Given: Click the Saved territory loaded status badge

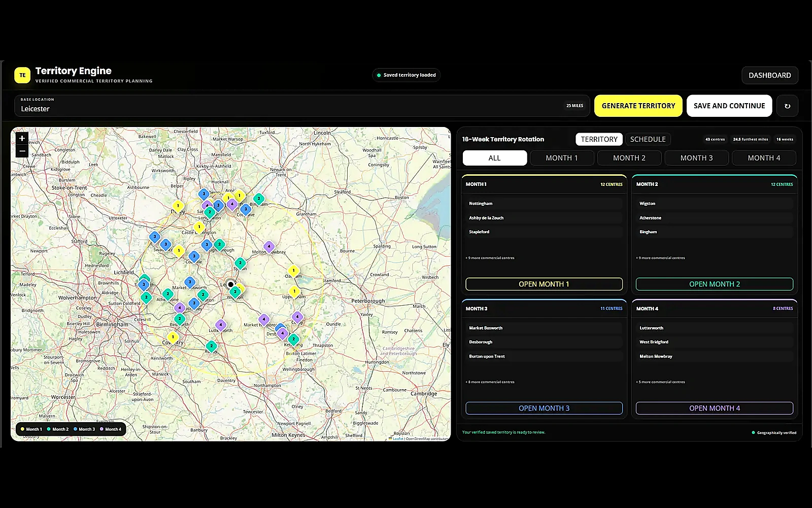Looking at the screenshot, I should (x=407, y=75).
